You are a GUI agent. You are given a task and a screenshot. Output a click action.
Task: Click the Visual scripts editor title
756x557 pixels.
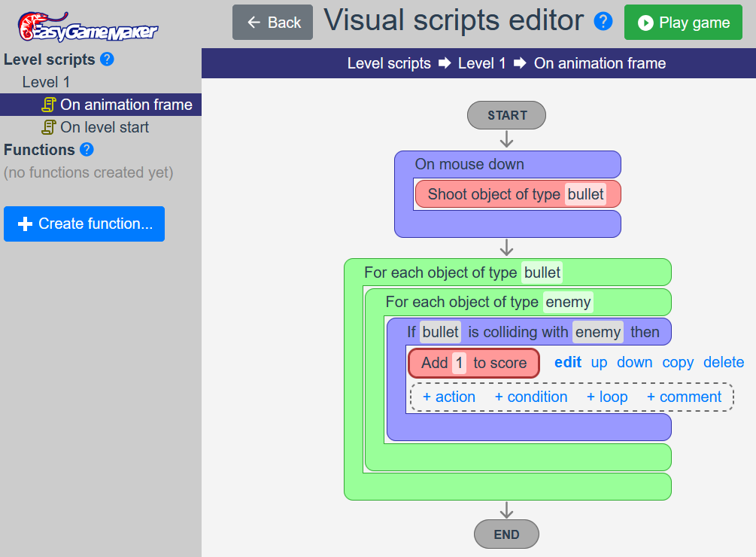[453, 20]
